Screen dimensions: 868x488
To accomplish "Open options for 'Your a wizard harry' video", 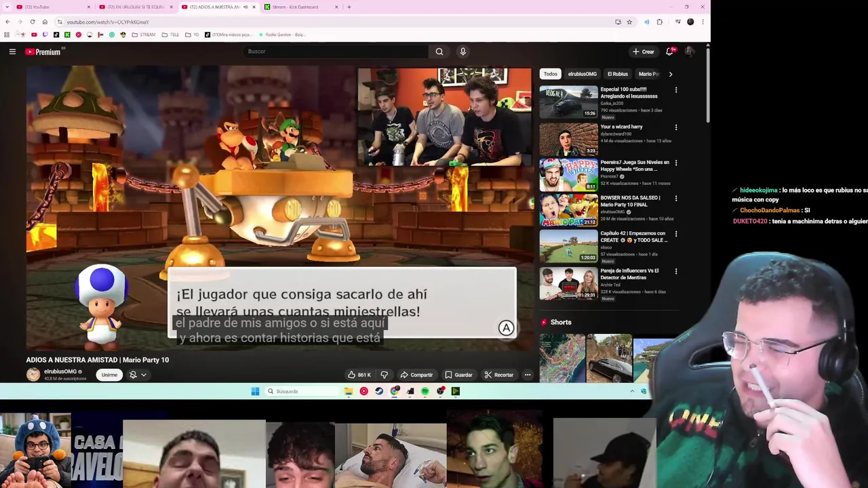I will (676, 127).
